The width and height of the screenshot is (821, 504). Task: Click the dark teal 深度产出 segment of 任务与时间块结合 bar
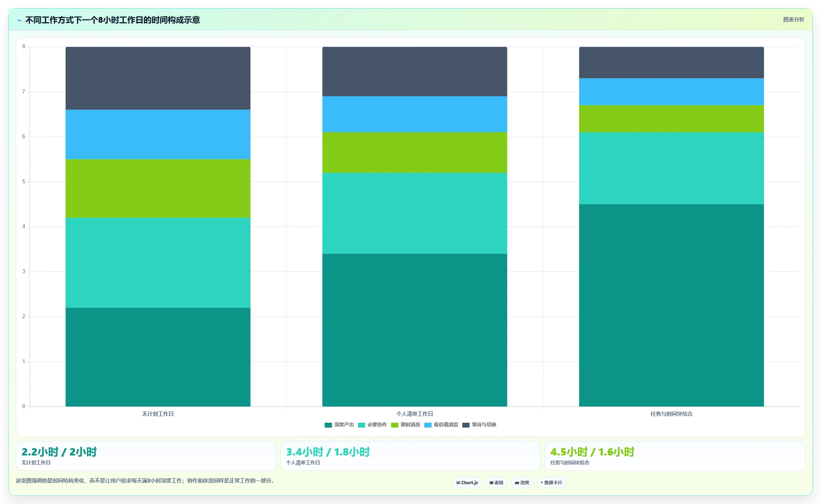(x=671, y=305)
